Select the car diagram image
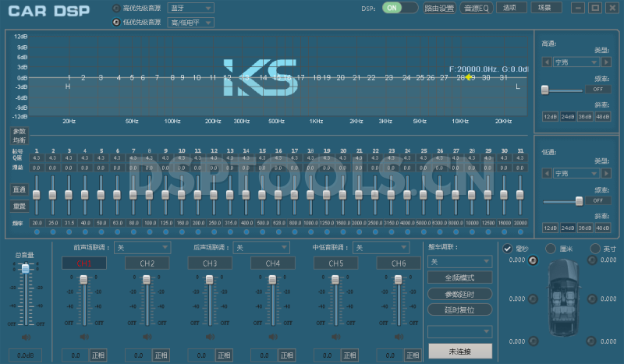 point(562,299)
